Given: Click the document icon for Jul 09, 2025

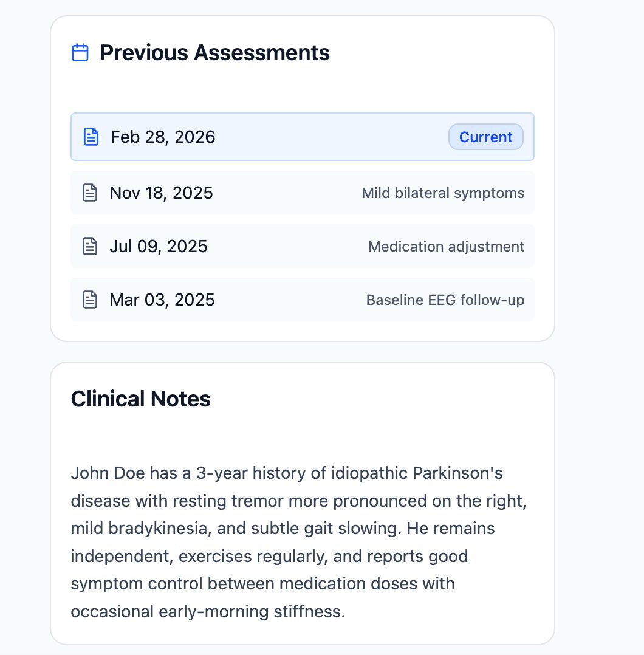Looking at the screenshot, I should pos(90,247).
